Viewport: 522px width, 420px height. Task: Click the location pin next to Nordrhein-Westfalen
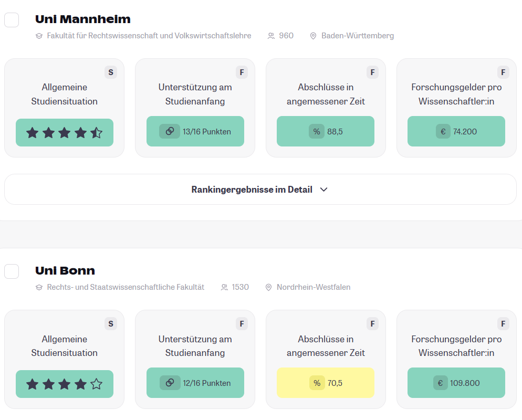click(x=268, y=288)
